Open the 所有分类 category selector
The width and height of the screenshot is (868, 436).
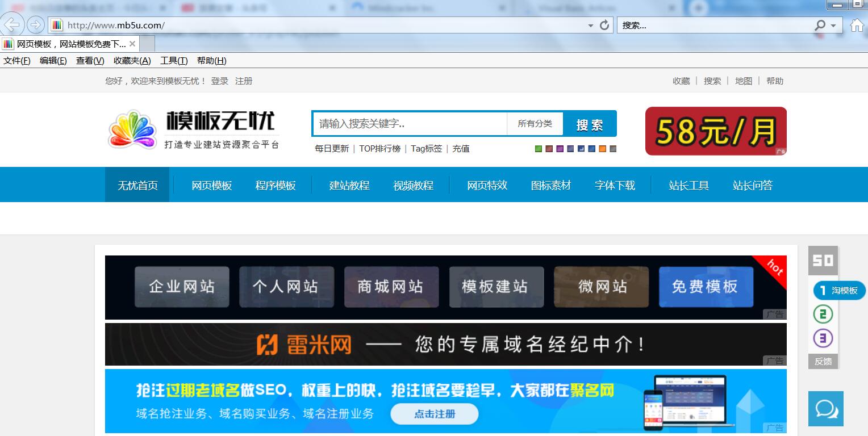coord(535,123)
